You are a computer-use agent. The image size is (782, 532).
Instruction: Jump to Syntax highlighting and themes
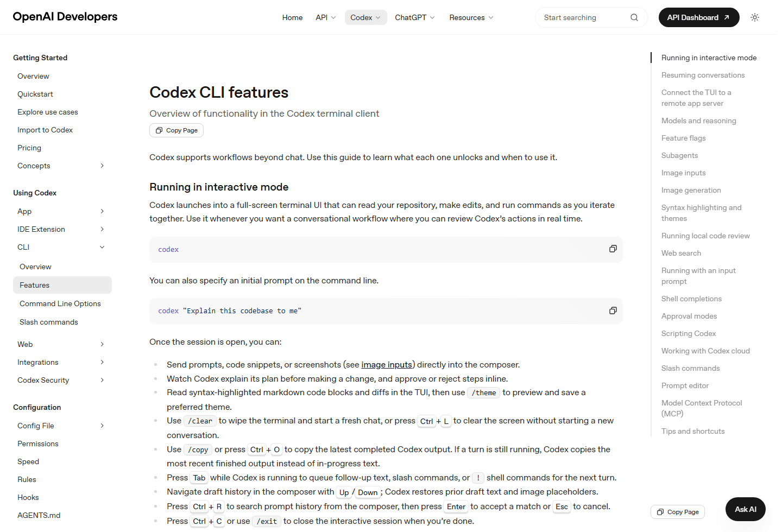pos(701,213)
